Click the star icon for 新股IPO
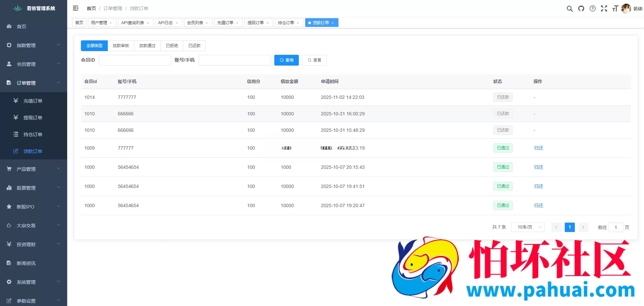Viewport: 644px width, 306px height. tap(9, 206)
